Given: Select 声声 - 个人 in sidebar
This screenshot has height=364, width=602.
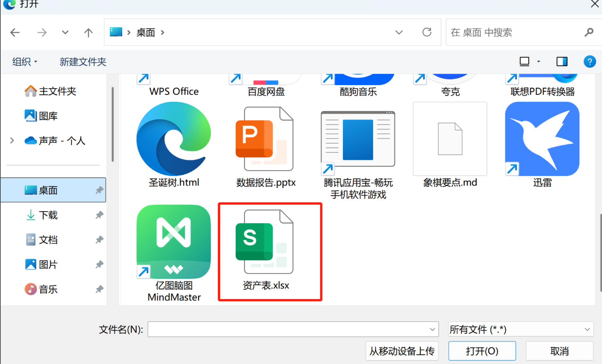Looking at the screenshot, I should (x=55, y=141).
